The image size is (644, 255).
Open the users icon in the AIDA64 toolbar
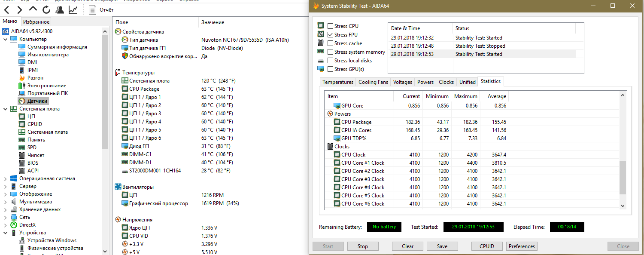click(x=60, y=9)
